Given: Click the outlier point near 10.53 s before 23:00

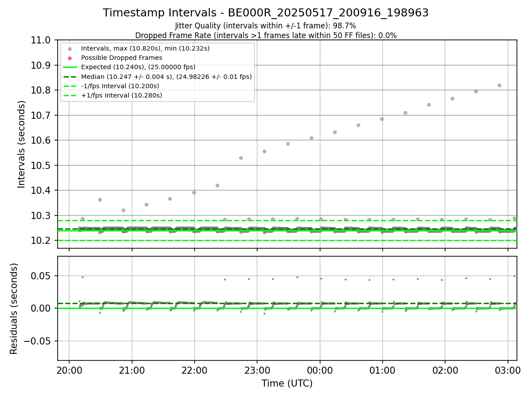Looking at the screenshot, I should 241,158.
